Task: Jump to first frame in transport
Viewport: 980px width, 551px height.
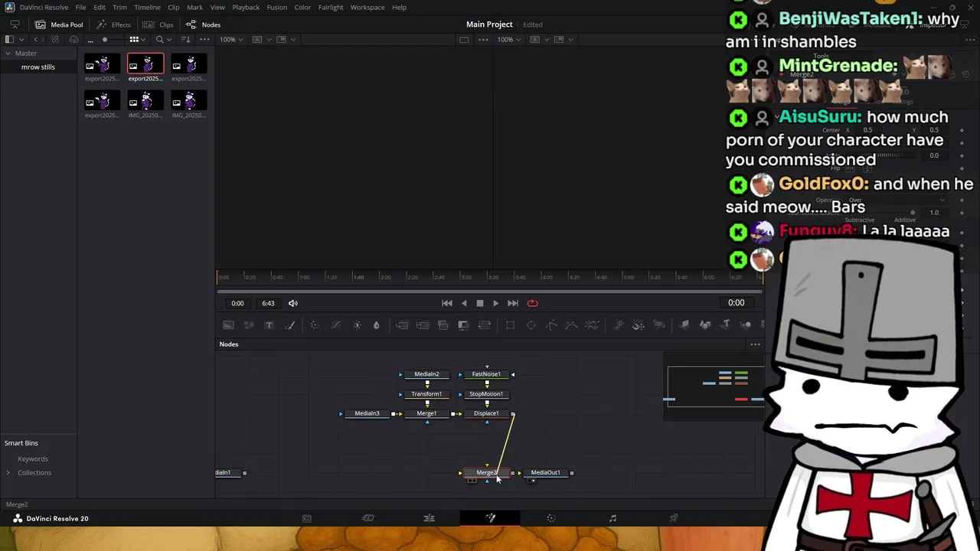Action: point(447,303)
